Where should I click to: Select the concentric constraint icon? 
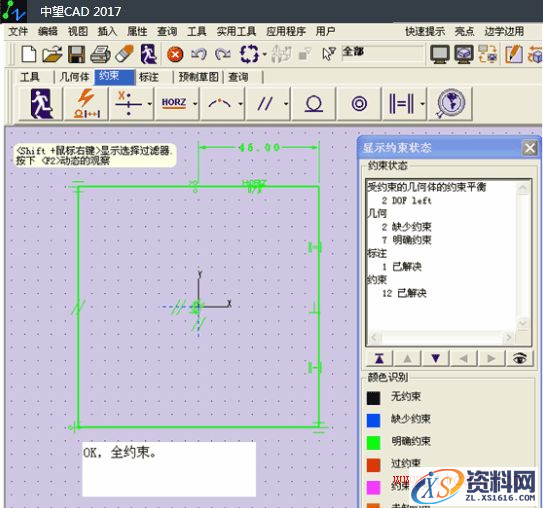359,104
